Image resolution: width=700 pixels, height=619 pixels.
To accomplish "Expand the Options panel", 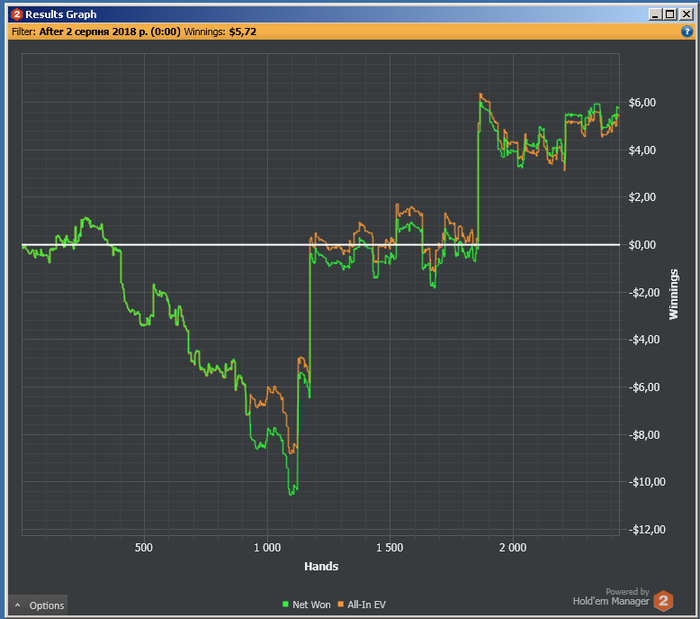I will [x=38, y=605].
